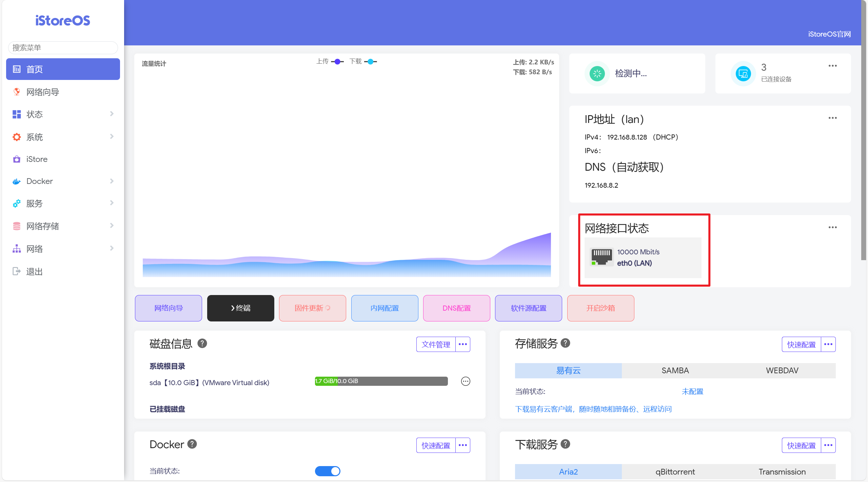
Task: Open the connected devices icon
Action: [743, 74]
